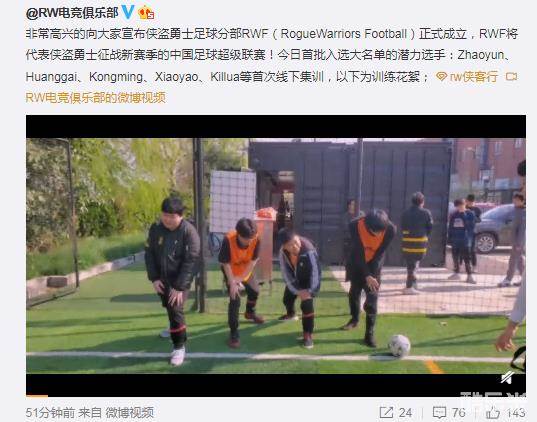Click the comment count 76
Image resolution: width=537 pixels, height=422 pixels.
click(459, 413)
